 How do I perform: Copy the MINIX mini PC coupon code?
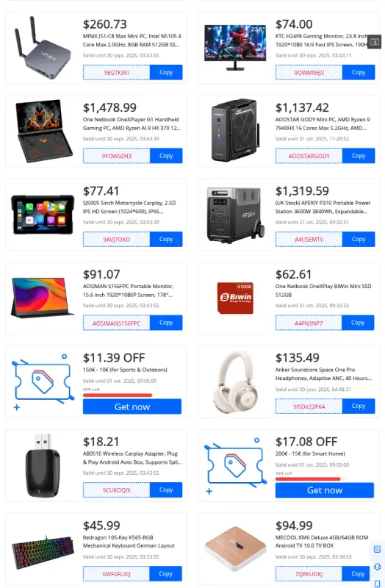[x=166, y=72]
